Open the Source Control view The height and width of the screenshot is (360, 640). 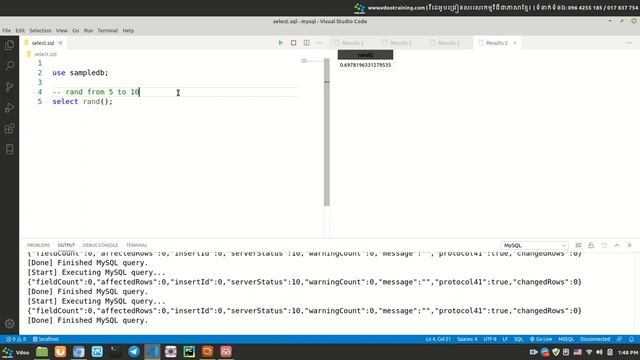tap(9, 87)
